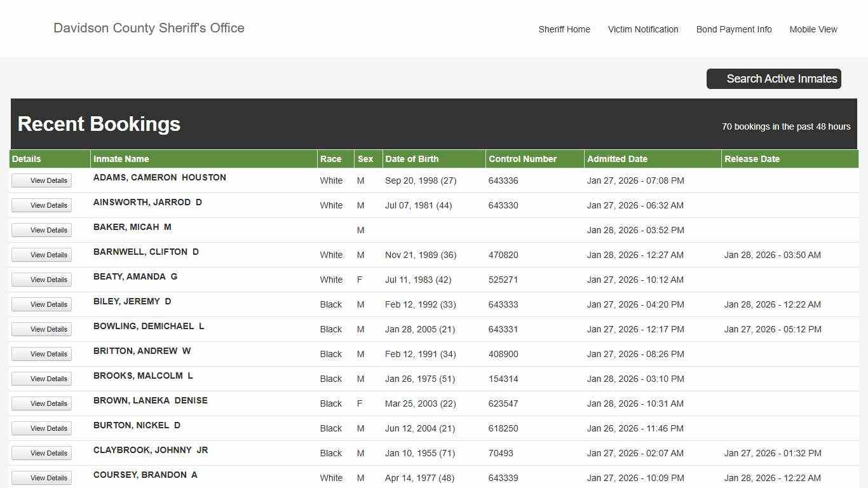Image resolution: width=868 pixels, height=488 pixels.
Task: View details for Barnwell, Clifton D
Action: [42, 255]
